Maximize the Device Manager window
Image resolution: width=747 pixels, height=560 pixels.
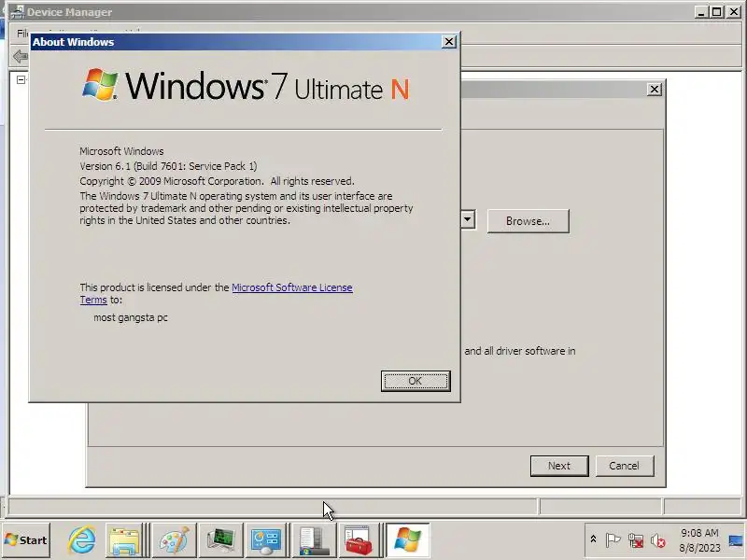point(717,12)
